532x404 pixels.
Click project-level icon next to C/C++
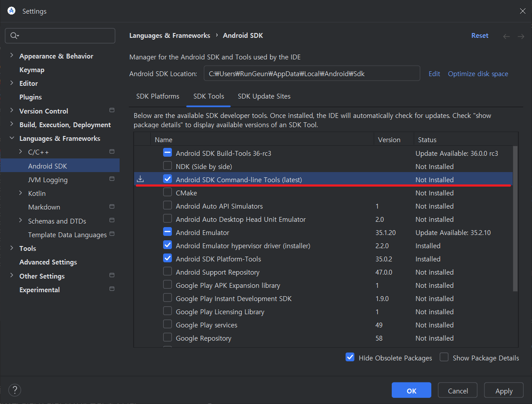tap(112, 151)
